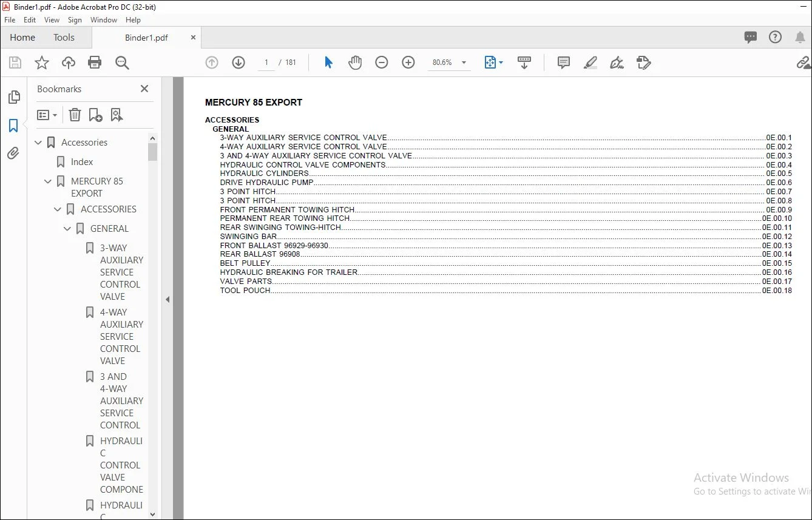812x520 pixels.
Task: Open the notifications bell
Action: tap(800, 38)
